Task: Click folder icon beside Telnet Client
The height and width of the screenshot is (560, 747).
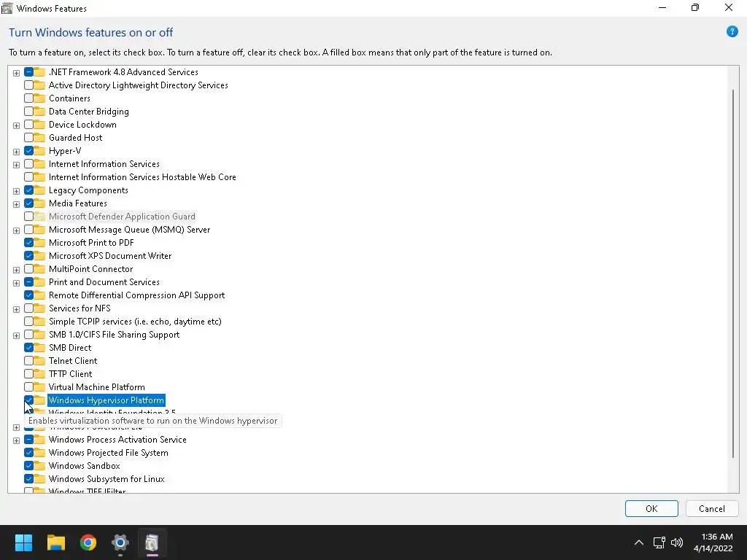Action: click(x=39, y=361)
